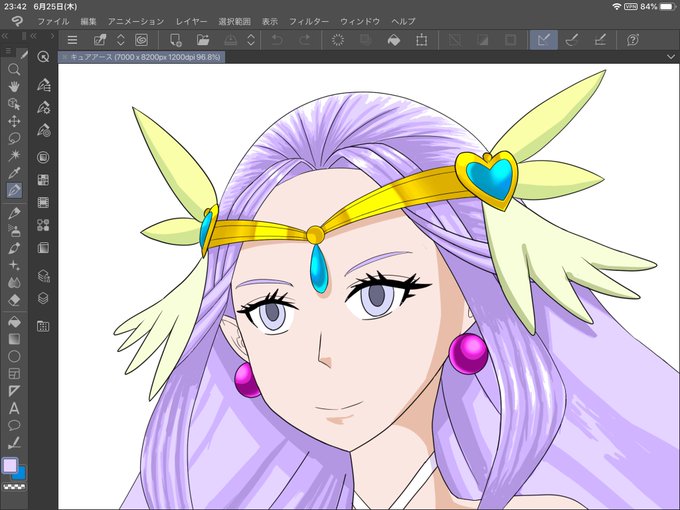The image size is (680, 510).
Task: Redo the last undone action
Action: [305, 40]
